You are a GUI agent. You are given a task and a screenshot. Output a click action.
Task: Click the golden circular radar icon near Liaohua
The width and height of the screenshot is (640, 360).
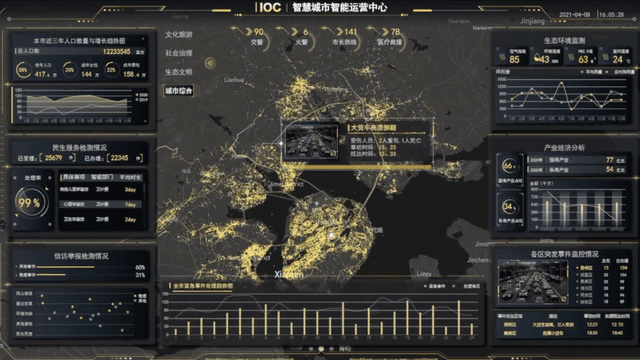click(211, 63)
